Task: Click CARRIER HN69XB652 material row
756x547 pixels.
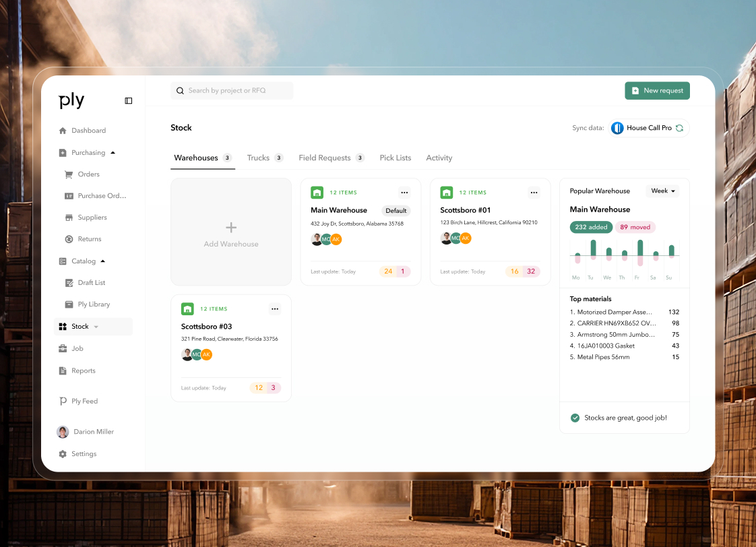Action: pos(625,323)
